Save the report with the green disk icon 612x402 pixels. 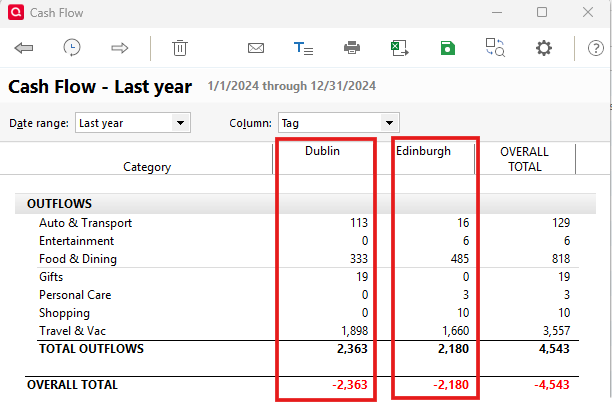click(448, 48)
